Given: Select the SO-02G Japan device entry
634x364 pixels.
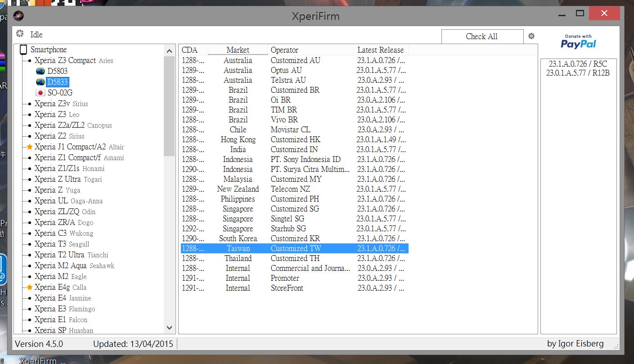Looking at the screenshot, I should (54, 93).
